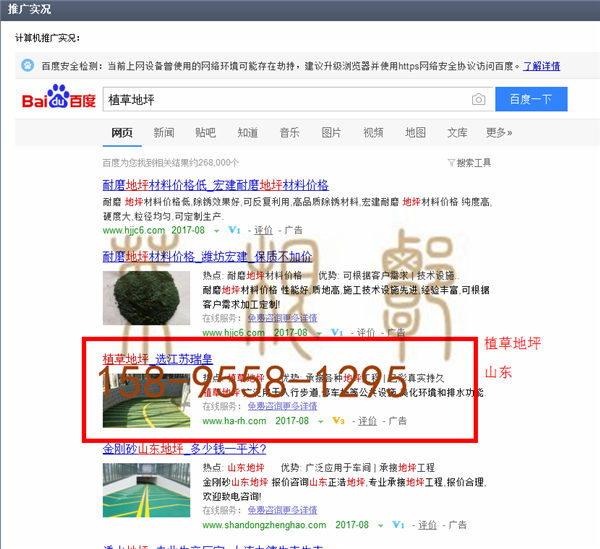
Task: Open result 耐磨地坪材料价格_潍坊宏建_保质不加价
Action: click(x=207, y=257)
